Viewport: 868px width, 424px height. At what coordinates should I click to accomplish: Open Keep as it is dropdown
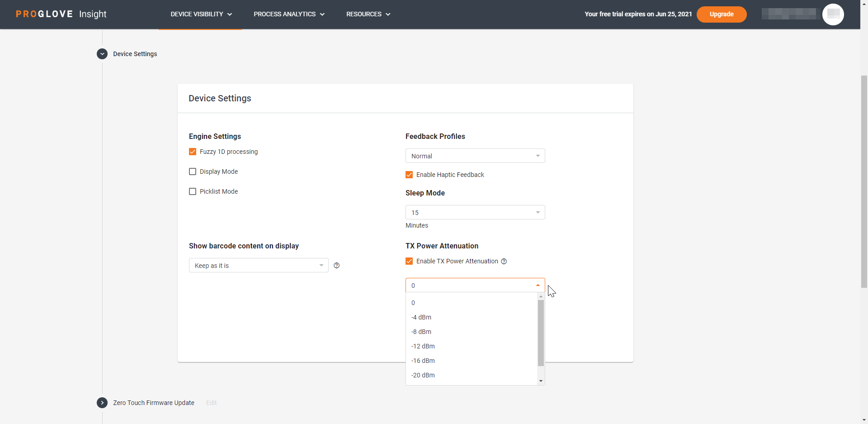point(258,266)
